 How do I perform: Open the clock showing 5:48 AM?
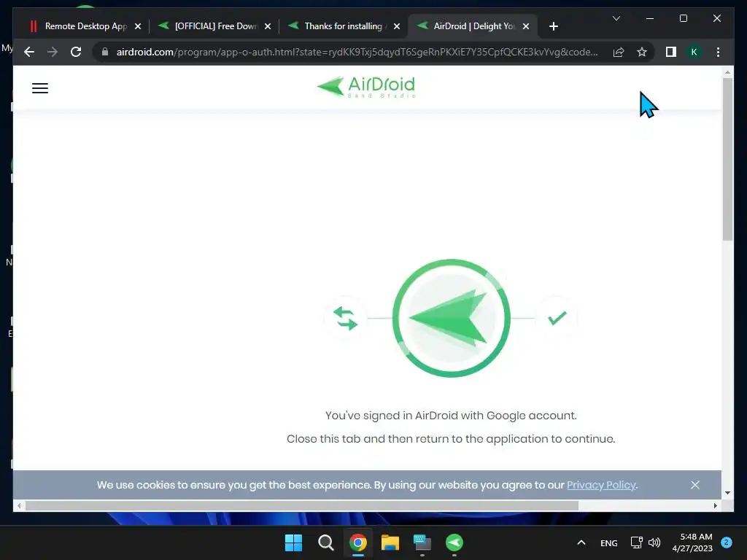click(692, 542)
